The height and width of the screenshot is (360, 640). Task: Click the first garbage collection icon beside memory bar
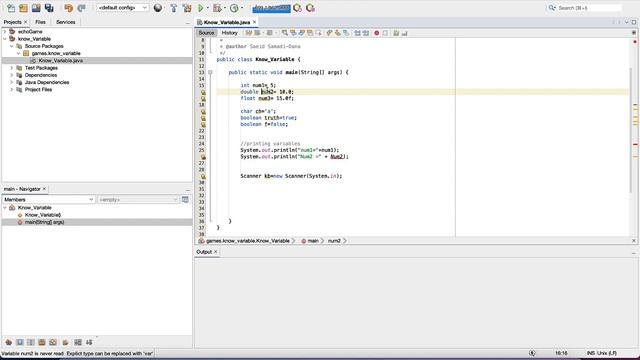pos(297,8)
